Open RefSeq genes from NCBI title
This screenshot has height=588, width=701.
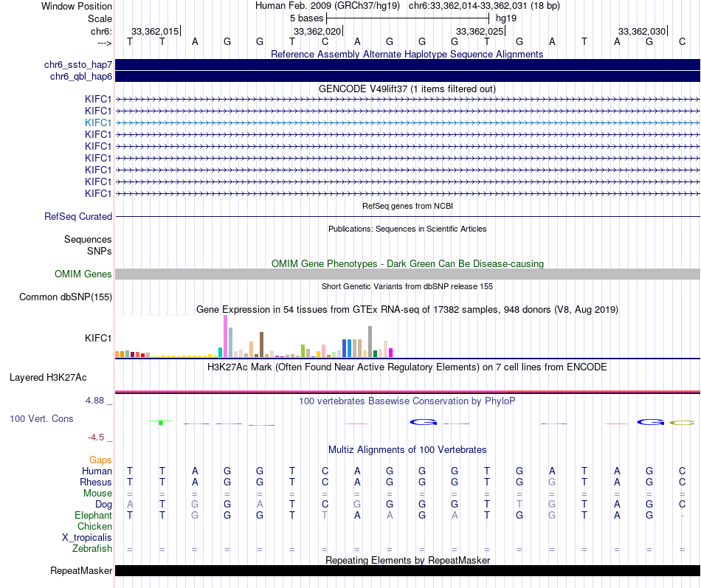pyautogui.click(x=407, y=206)
